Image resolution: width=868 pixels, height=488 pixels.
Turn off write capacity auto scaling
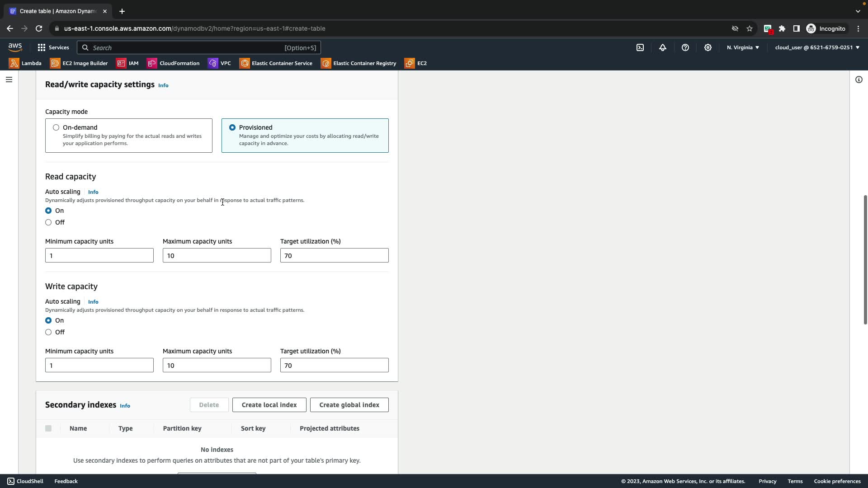[x=48, y=332]
